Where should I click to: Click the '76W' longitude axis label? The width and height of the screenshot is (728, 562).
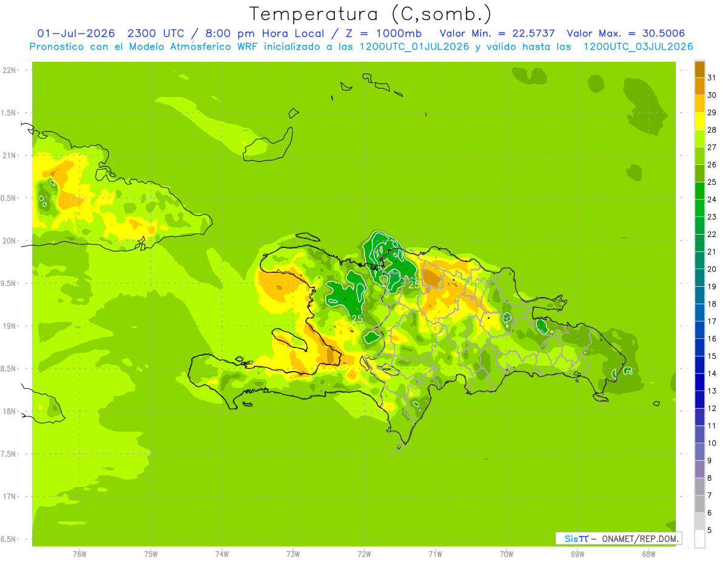point(79,554)
